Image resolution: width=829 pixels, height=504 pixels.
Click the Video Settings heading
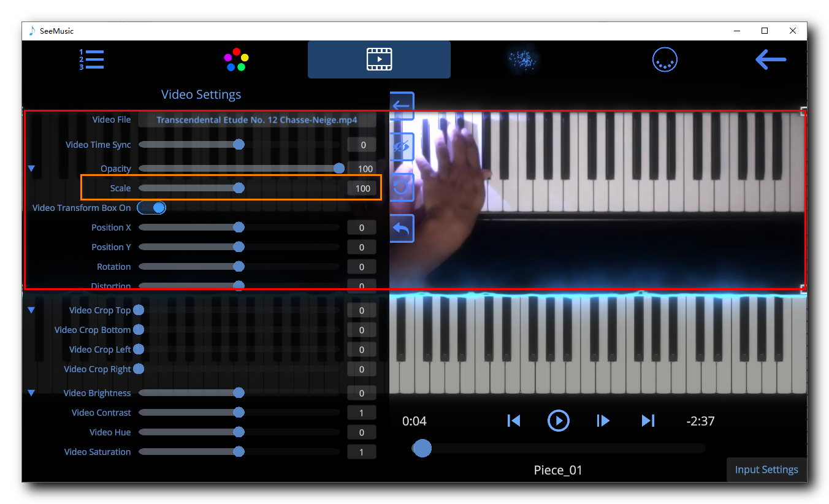(x=201, y=94)
